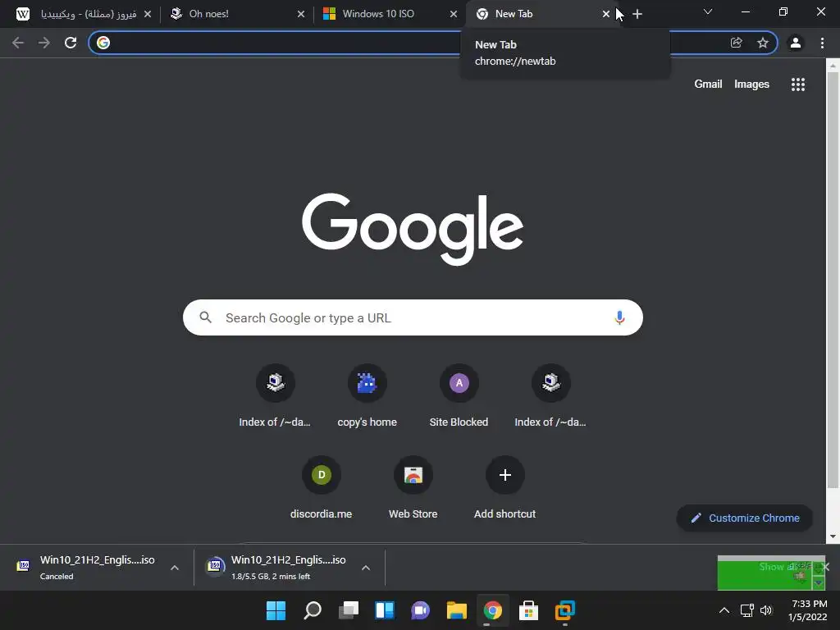Expand options for the in-progress Win10 ISO download

pos(366,568)
